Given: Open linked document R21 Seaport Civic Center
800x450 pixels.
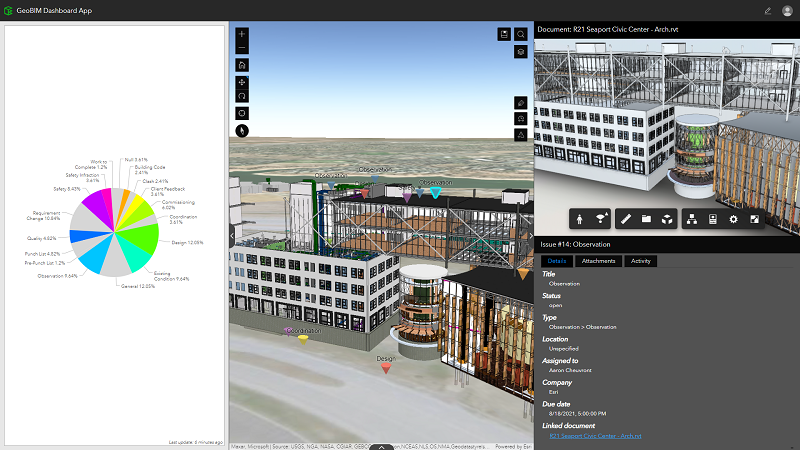Looking at the screenshot, I should (595, 435).
